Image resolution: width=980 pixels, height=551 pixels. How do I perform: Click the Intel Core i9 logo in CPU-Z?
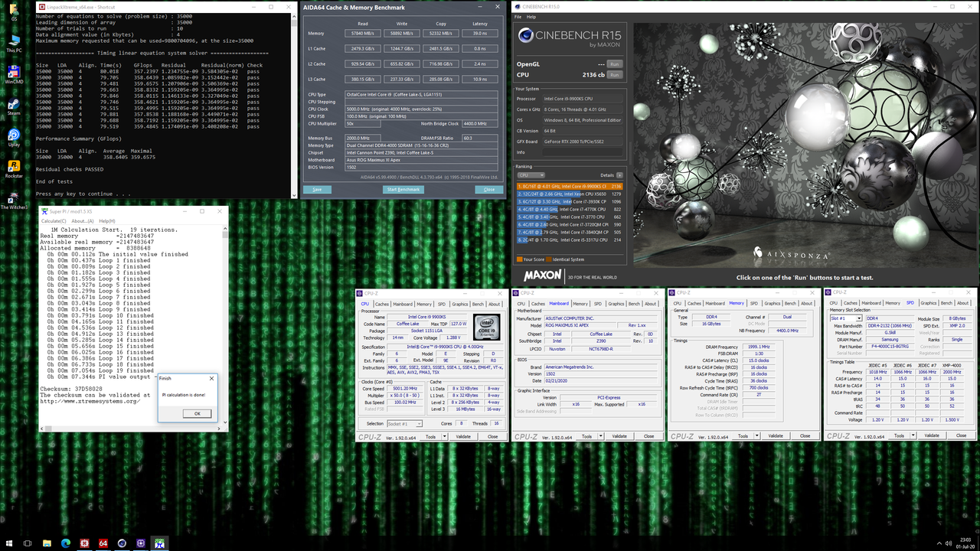click(x=488, y=328)
